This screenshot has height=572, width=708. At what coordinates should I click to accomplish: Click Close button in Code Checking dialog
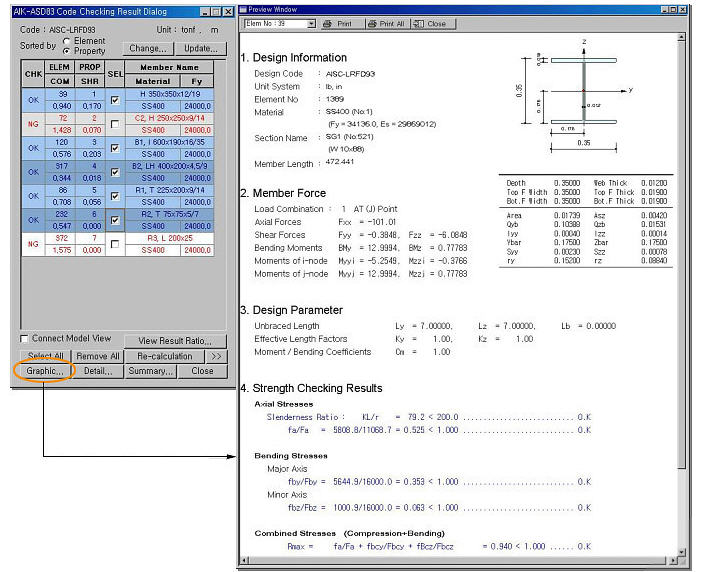point(202,371)
